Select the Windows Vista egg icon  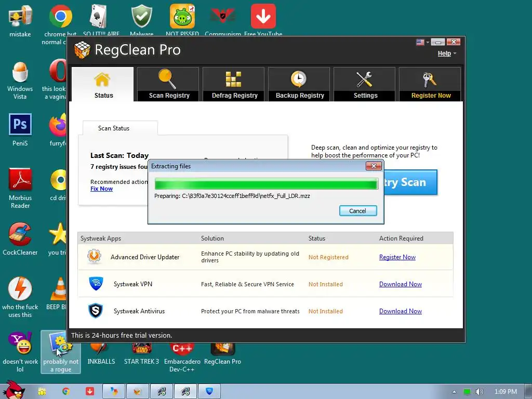coord(20,81)
